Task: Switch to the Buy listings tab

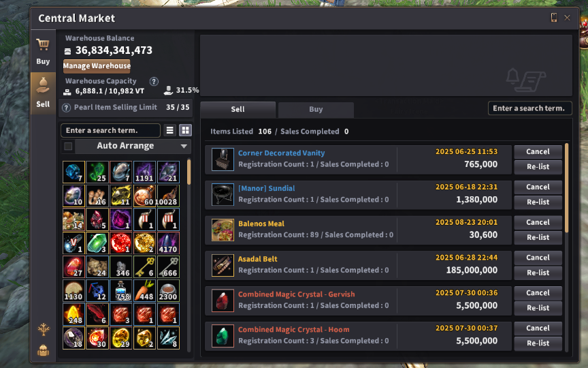Action: tap(316, 109)
